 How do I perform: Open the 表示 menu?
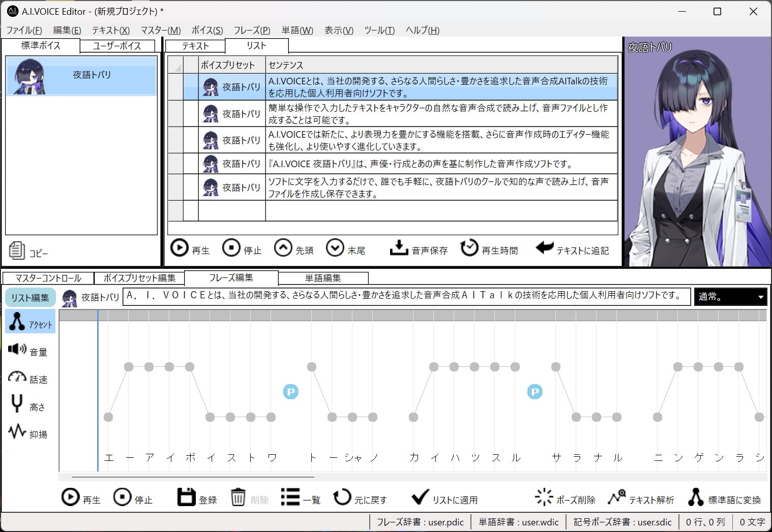tap(339, 30)
